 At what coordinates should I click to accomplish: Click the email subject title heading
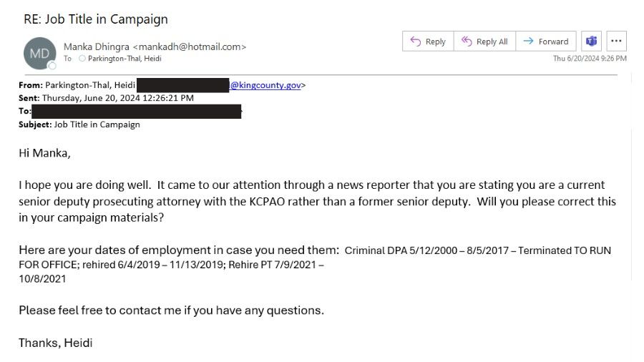(96, 19)
